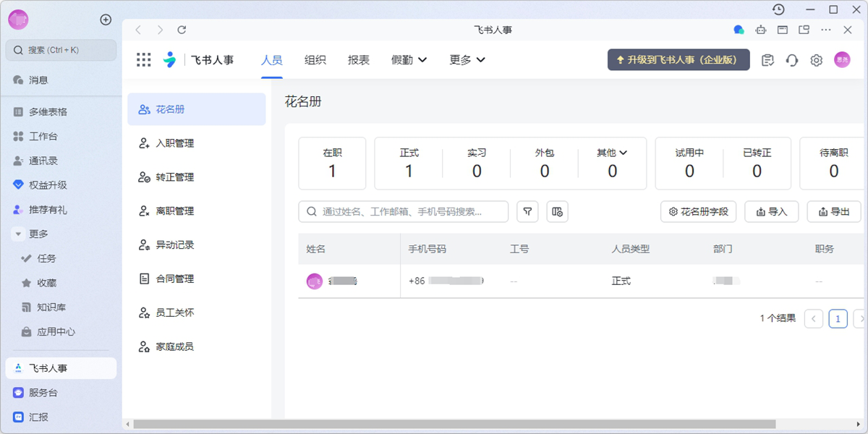Click the horizontal scrollbar at the bottom
Viewport: 868px width, 434px height.
pos(454,425)
